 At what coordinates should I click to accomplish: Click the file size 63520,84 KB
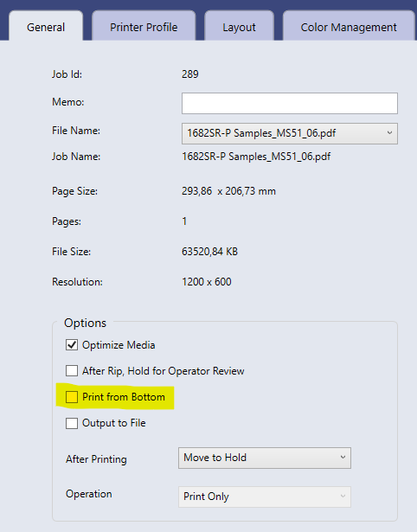point(209,252)
